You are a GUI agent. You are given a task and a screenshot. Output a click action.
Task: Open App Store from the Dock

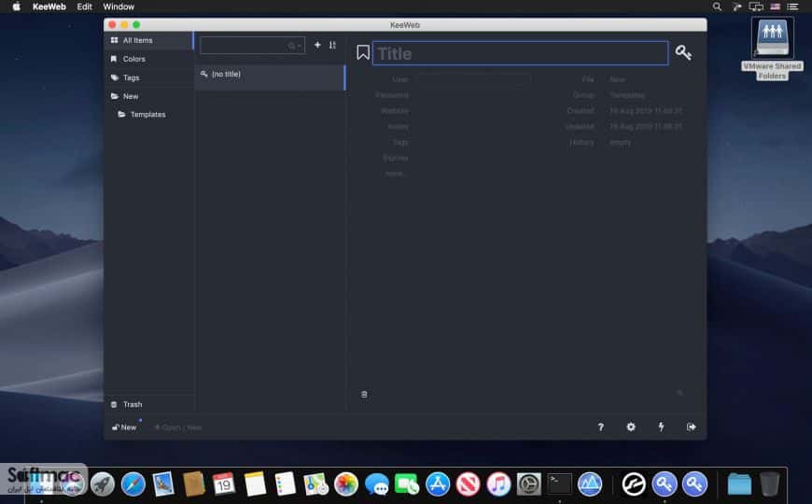pos(438,484)
